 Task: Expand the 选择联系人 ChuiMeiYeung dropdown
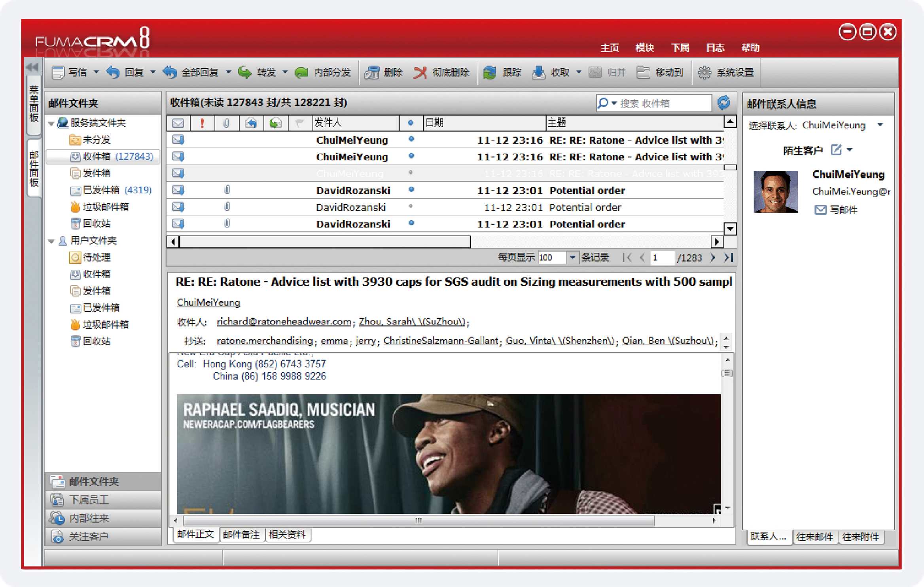[x=880, y=125]
